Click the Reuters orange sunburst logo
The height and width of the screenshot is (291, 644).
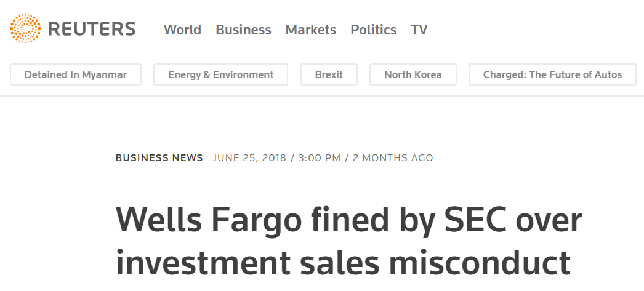[25, 29]
